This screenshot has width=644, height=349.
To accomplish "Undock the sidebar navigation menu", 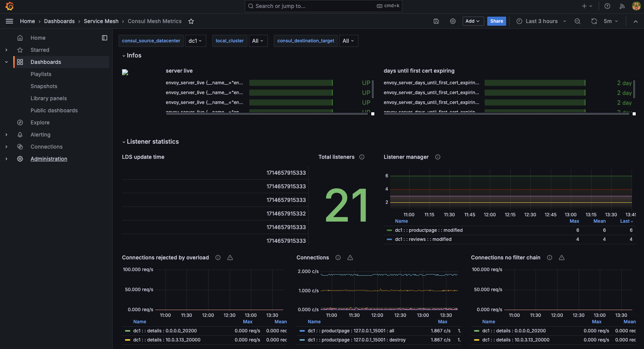I will (105, 38).
